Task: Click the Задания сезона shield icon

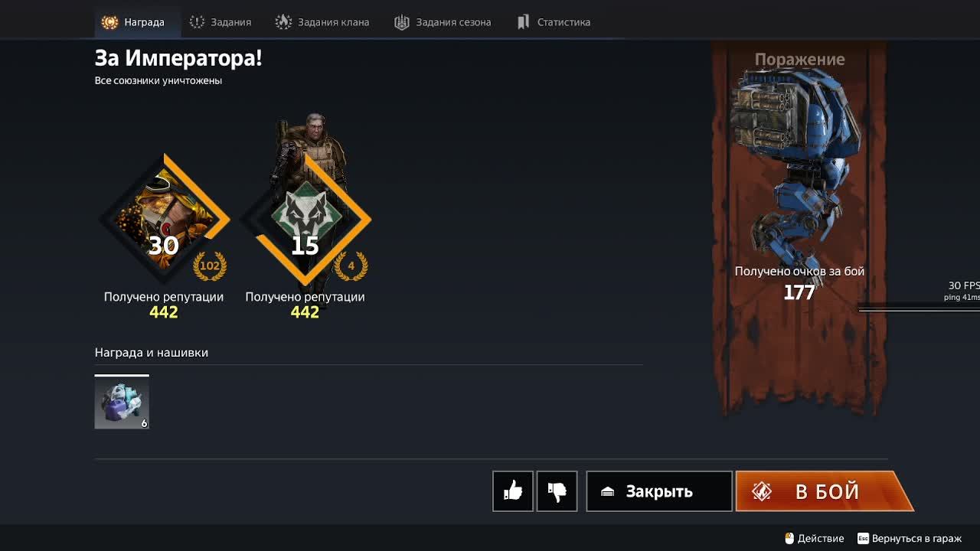Action: (402, 22)
